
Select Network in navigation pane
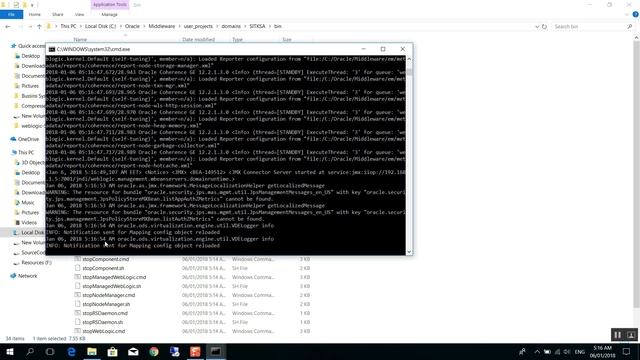click(27, 276)
